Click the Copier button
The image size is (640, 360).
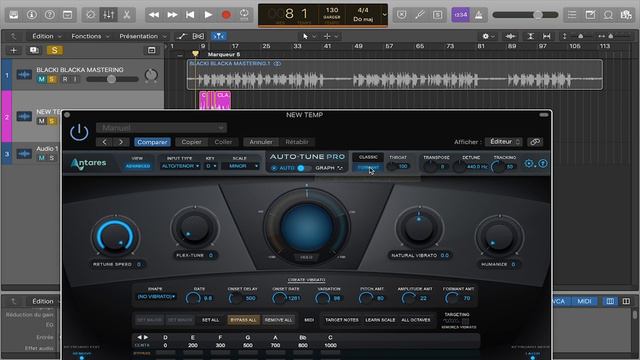tap(191, 142)
